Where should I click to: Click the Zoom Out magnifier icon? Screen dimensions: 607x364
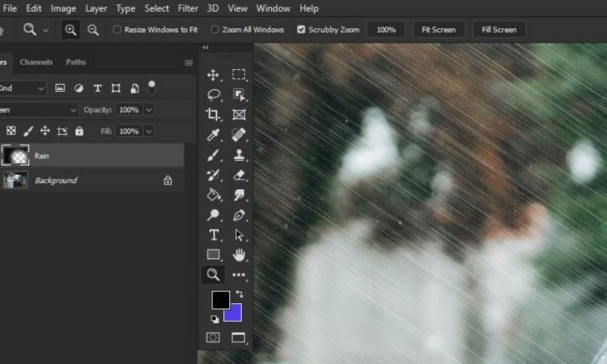(x=93, y=30)
